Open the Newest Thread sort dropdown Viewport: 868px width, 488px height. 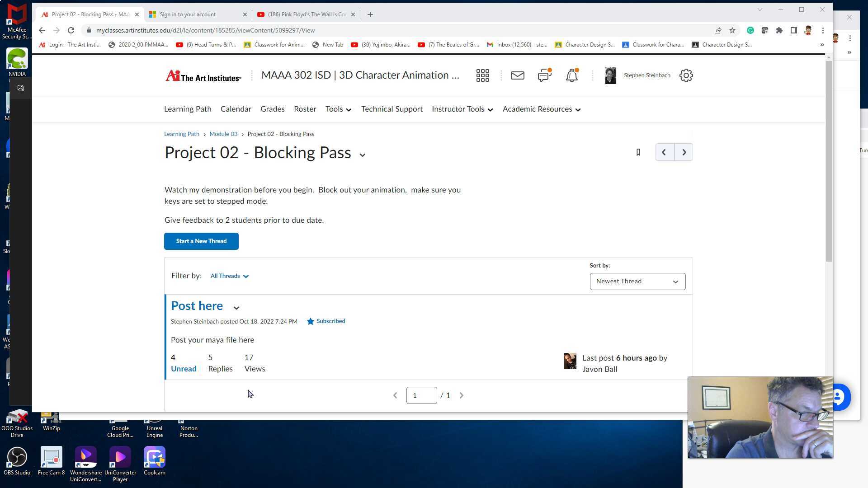click(637, 281)
